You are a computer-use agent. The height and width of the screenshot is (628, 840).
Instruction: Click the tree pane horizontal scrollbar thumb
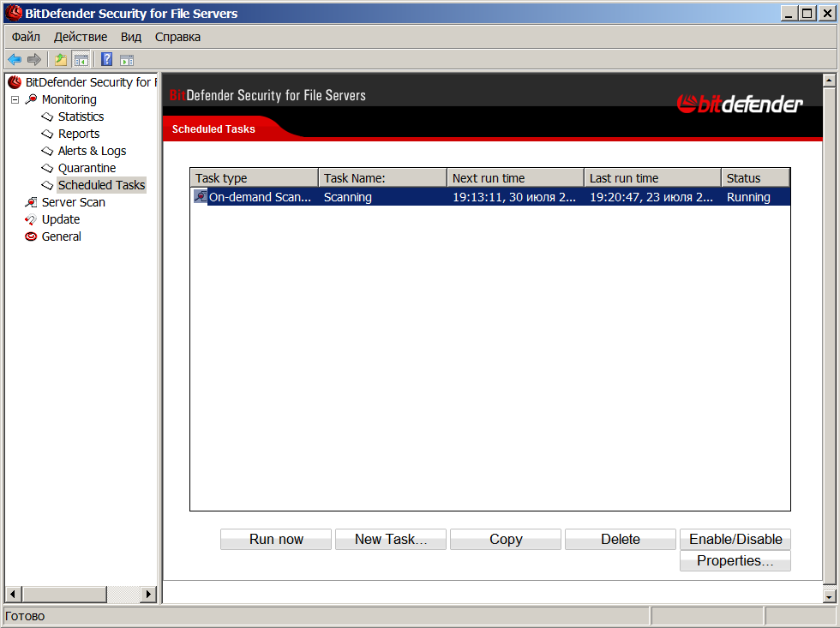(65, 594)
